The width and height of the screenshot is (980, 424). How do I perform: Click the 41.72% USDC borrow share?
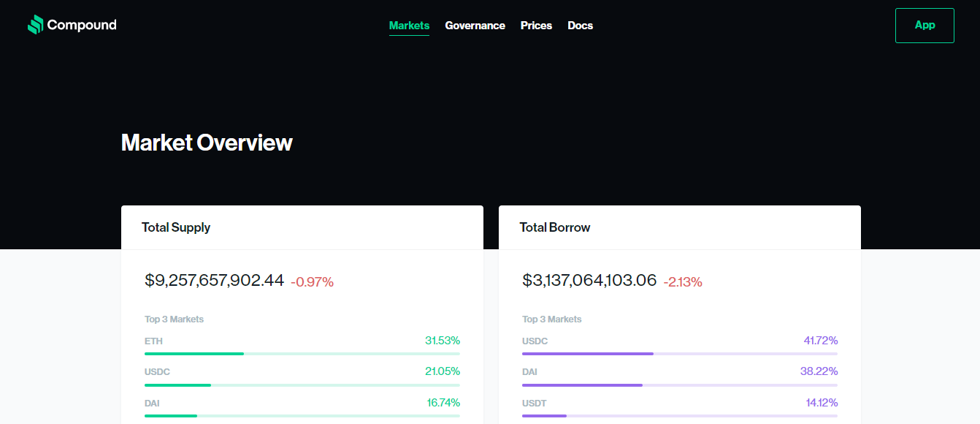coord(819,341)
